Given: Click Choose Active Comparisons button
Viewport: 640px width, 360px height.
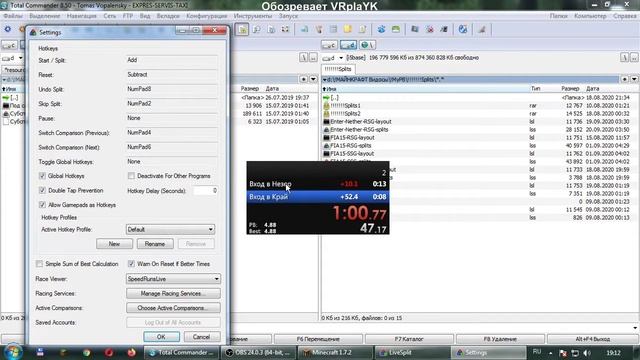Looking at the screenshot, I should [x=173, y=308].
